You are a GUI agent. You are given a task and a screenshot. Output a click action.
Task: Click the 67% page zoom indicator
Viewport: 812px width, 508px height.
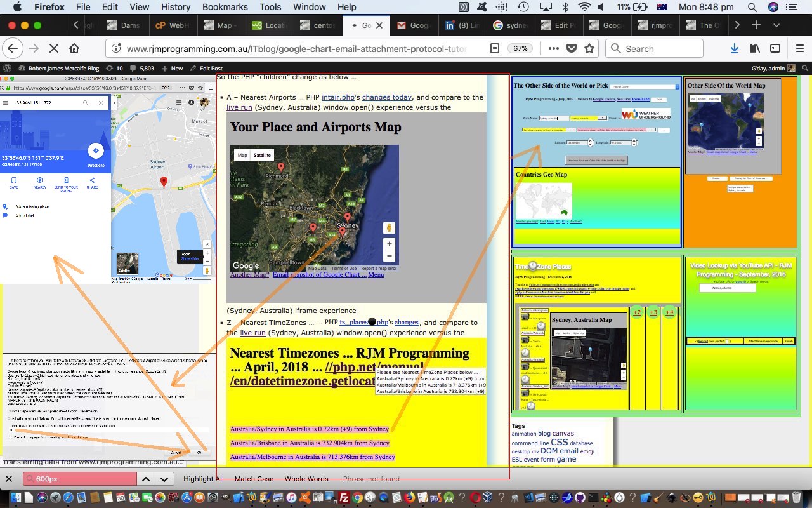tap(521, 48)
